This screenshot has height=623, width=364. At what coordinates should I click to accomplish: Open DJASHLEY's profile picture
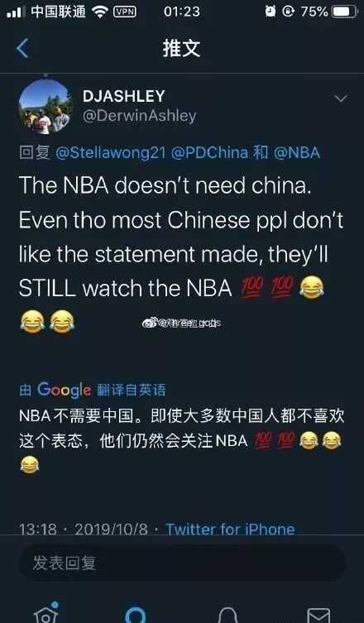click(45, 108)
